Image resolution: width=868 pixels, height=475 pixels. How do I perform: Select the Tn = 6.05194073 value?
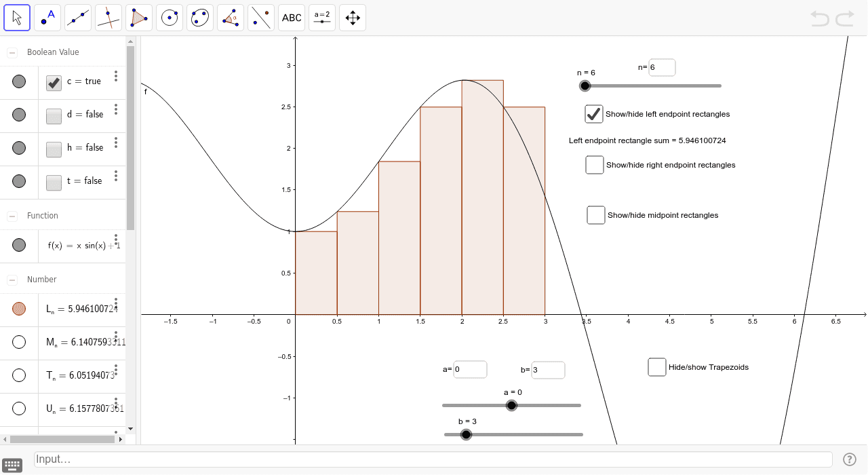(x=81, y=375)
